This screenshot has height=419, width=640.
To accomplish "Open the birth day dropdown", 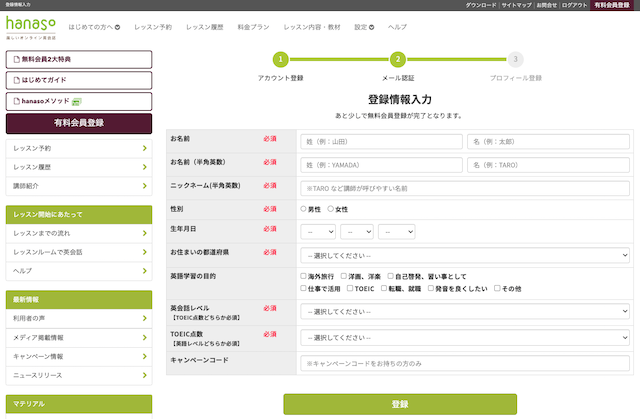I will [397, 232].
